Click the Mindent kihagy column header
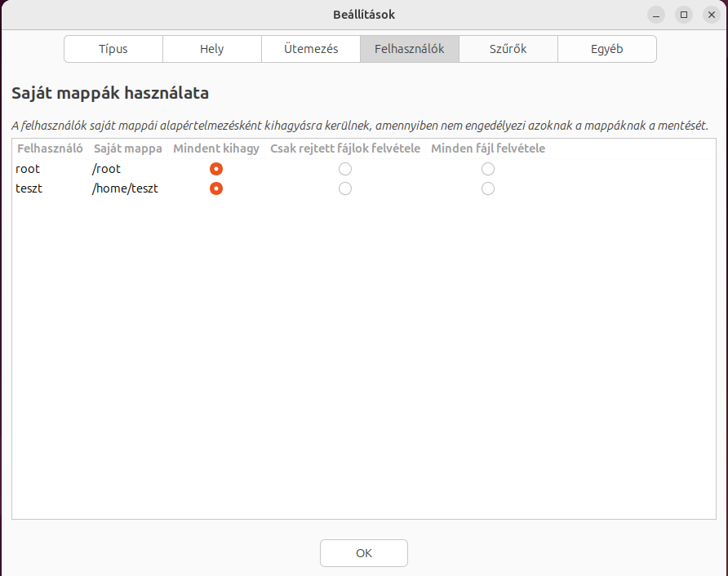The image size is (728, 576). (x=216, y=148)
